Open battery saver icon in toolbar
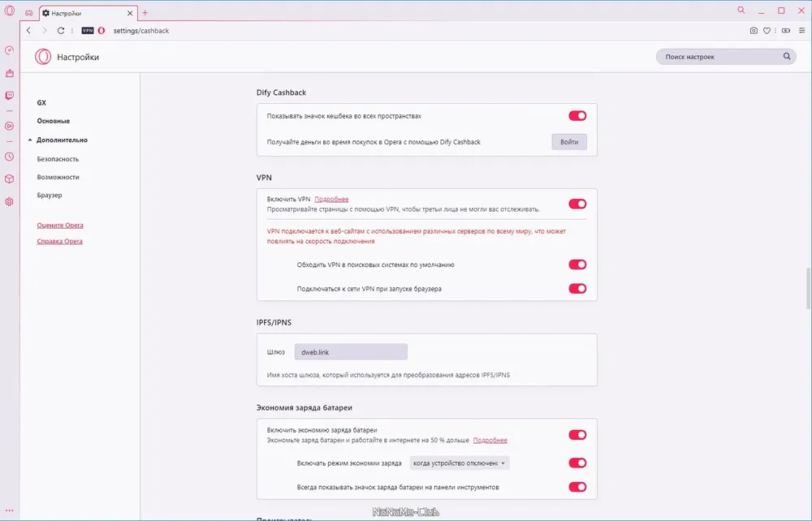The height and width of the screenshot is (521, 812). pos(786,31)
